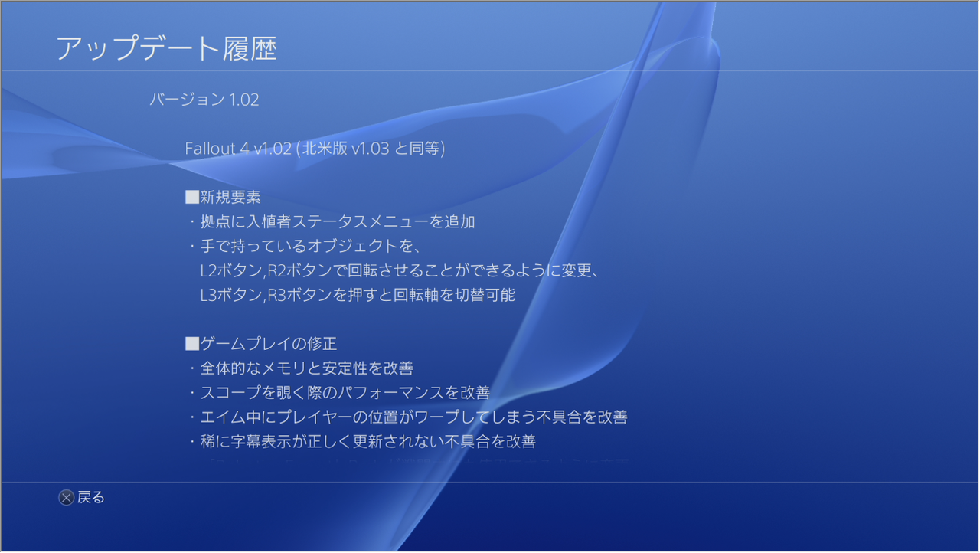Image resolution: width=980 pixels, height=553 pixels.
Task: Select the 手で持っているオブジェクトを、 line
Action: [305, 247]
